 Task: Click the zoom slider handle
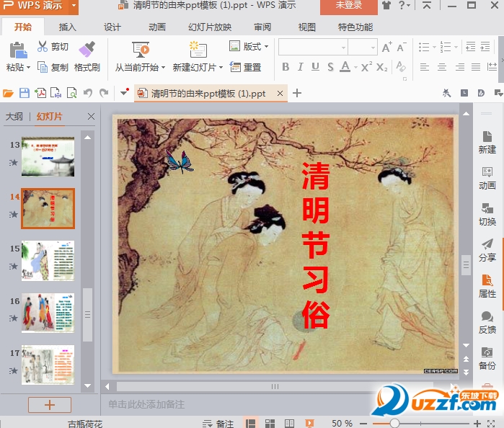pyautogui.click(x=394, y=424)
